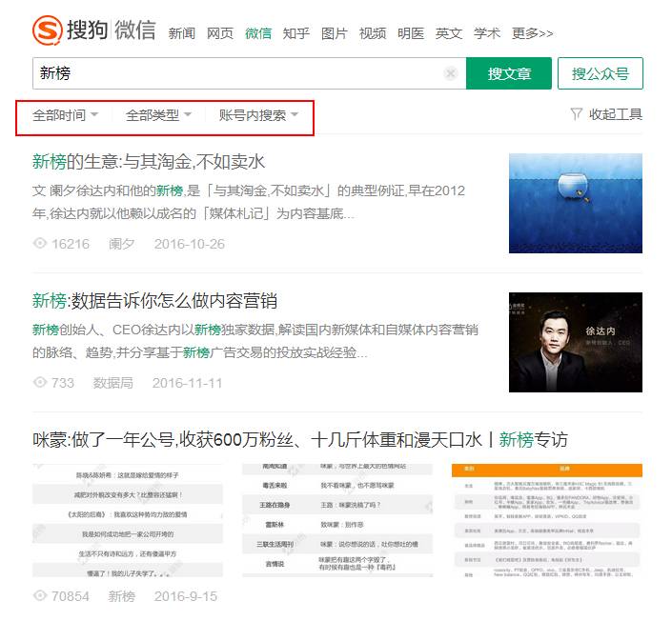The height and width of the screenshot is (621, 672).
Task: Click the Sogou logo icon
Action: [x=46, y=30]
